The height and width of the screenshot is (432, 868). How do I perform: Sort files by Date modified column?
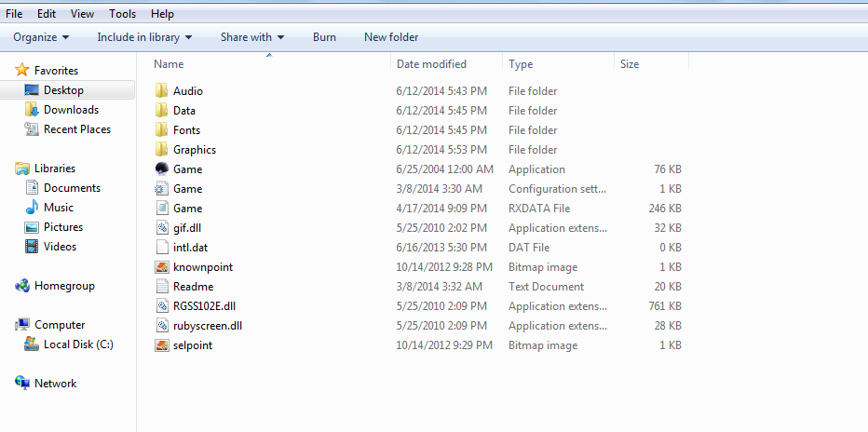(x=431, y=64)
